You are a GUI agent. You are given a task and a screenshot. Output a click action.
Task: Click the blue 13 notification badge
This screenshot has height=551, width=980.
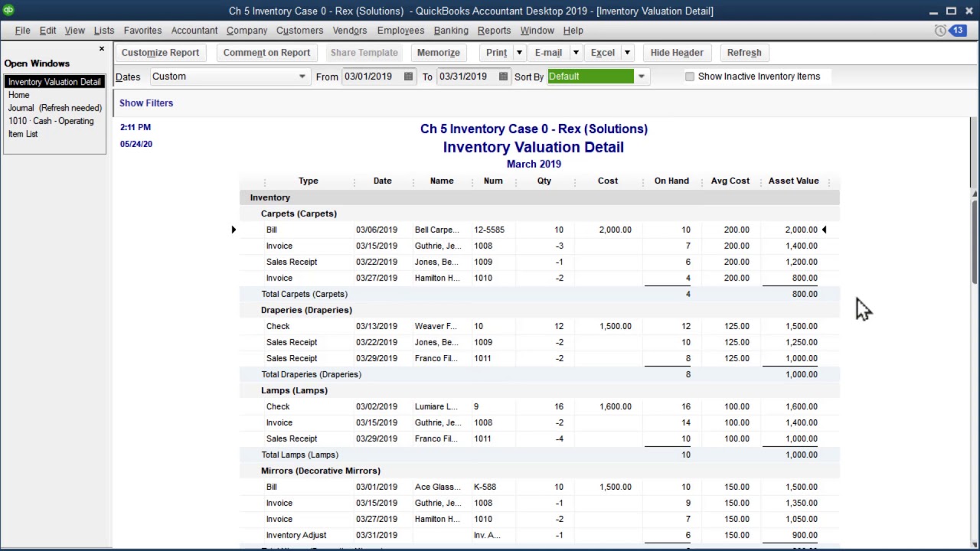959,31
